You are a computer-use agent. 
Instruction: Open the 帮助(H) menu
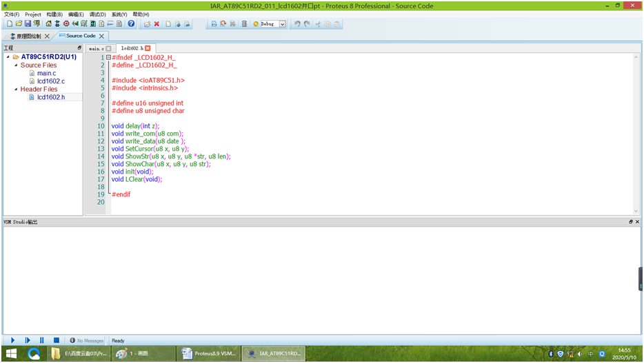coord(141,14)
